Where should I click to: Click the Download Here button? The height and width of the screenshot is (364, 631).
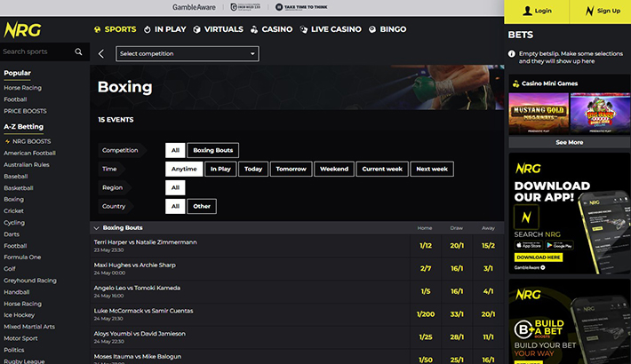click(538, 257)
